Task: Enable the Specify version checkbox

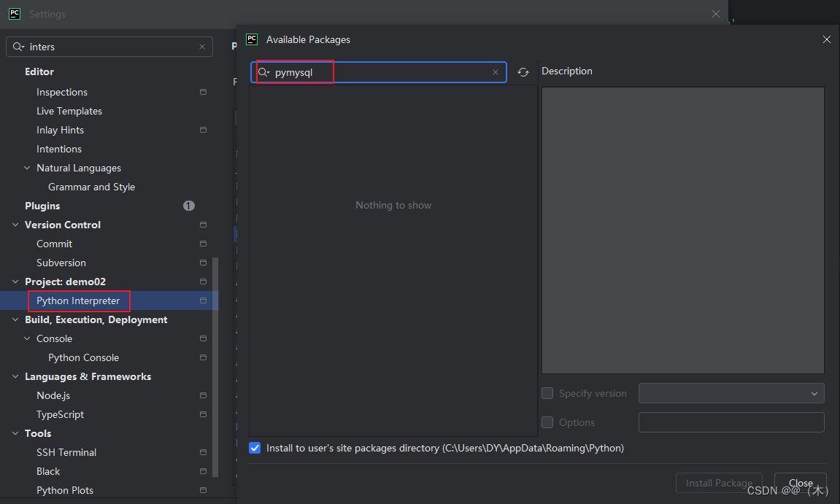Action: 547,393
